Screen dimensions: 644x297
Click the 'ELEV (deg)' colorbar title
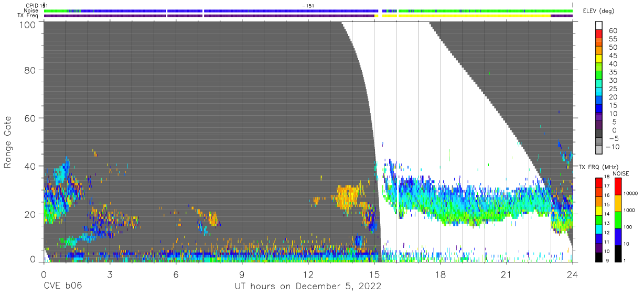pos(598,11)
